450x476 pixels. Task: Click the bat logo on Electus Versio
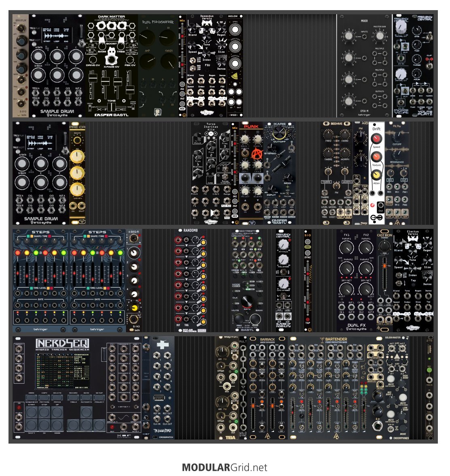413,239
